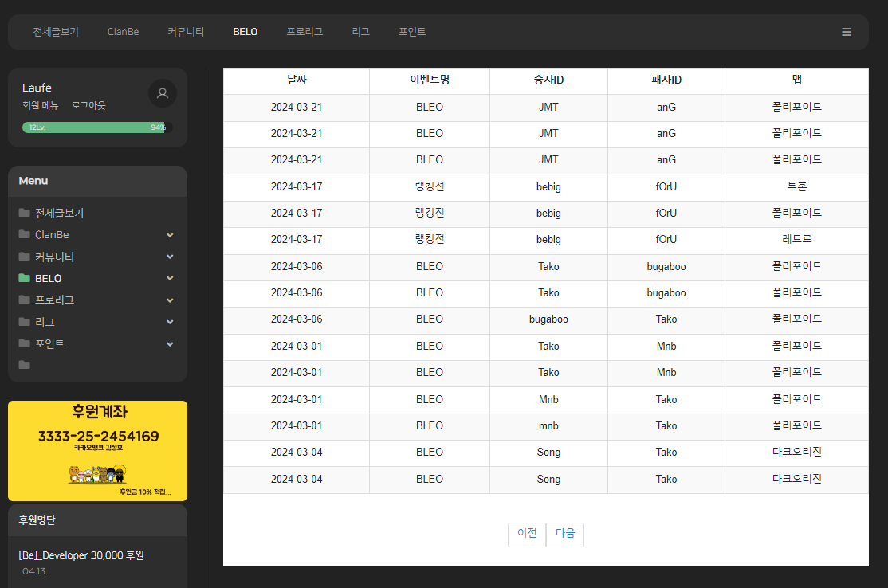Click the 12Lv. level progress bar
Viewport: 888px width, 588px height.
click(x=96, y=127)
